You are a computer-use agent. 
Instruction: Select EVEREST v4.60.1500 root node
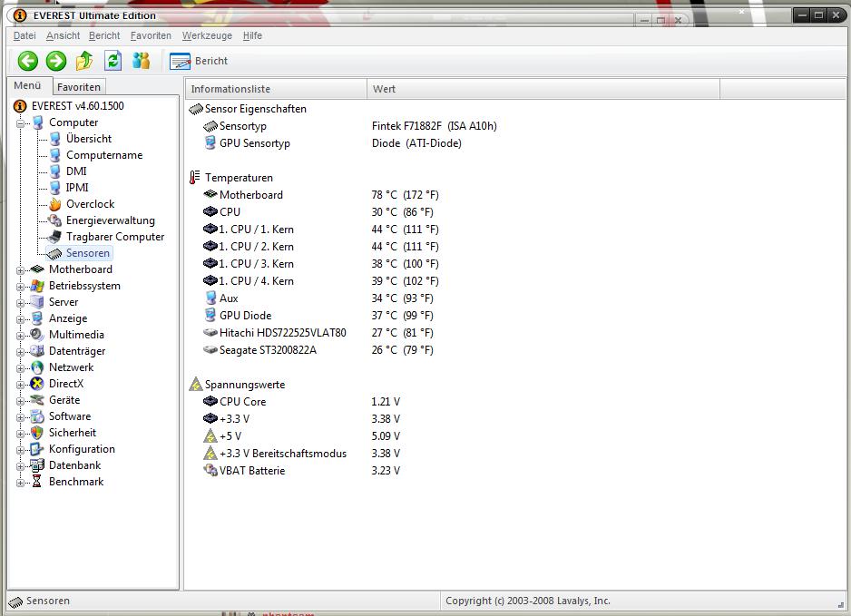[x=78, y=106]
